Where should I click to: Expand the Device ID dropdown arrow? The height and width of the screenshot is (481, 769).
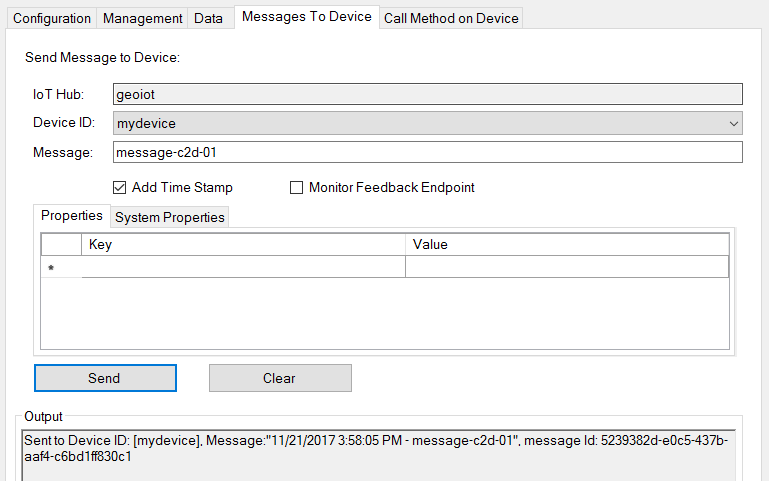pyautogui.click(x=733, y=123)
